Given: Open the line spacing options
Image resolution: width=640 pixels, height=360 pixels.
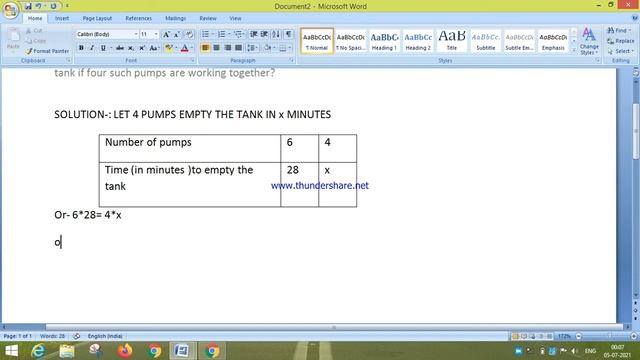Looking at the screenshot, I should pos(252,48).
